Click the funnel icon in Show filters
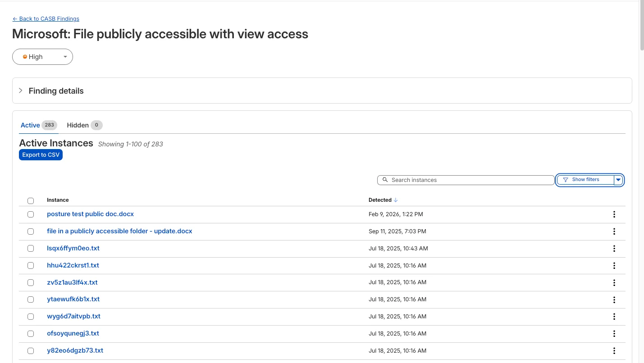644x363 pixels. pyautogui.click(x=566, y=180)
